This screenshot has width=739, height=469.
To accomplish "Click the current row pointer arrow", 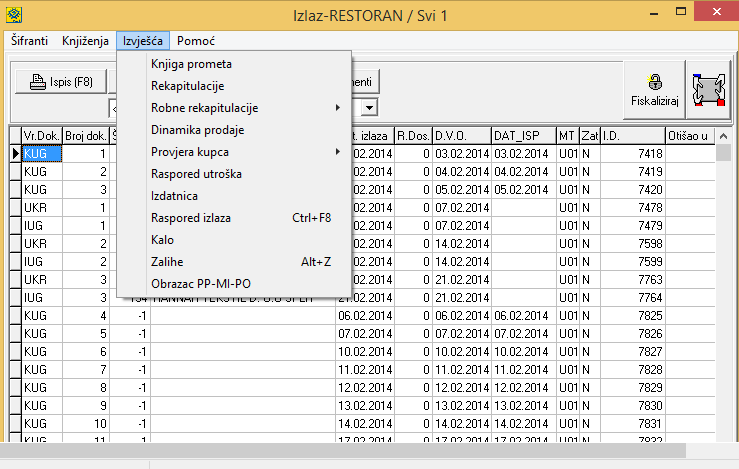I will (15, 154).
